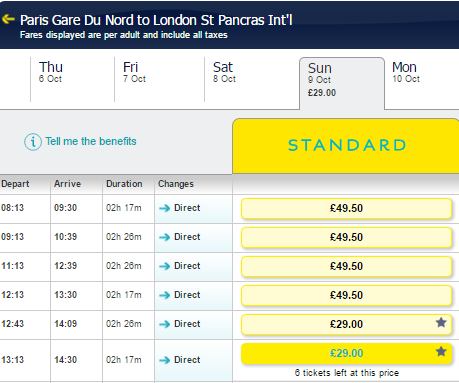Pick the £49.50 fare departing 12:13

click(346, 295)
